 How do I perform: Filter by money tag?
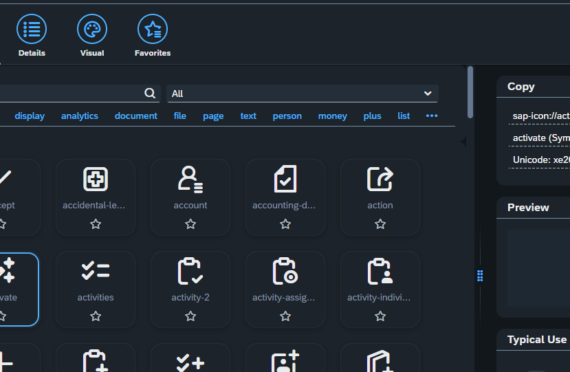(333, 116)
